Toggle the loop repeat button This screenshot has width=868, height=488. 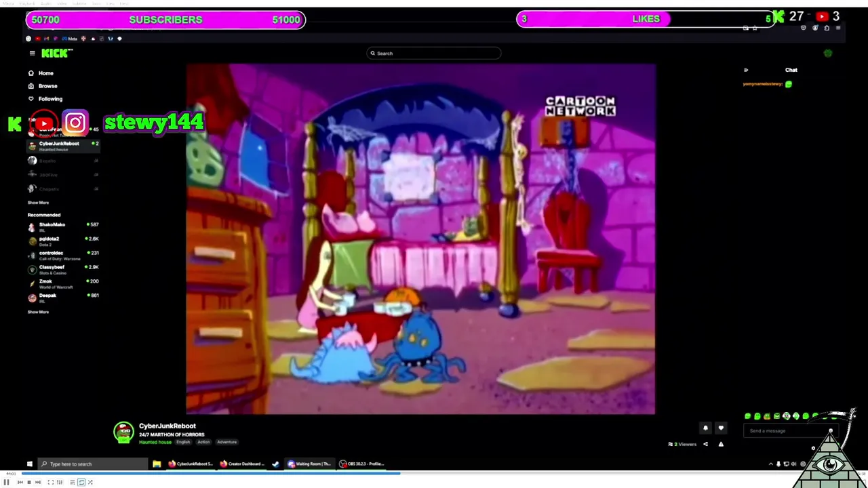81,483
